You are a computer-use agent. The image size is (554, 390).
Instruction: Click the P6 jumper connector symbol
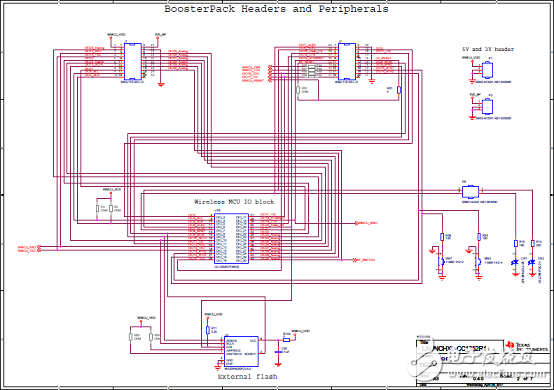[x=470, y=192]
